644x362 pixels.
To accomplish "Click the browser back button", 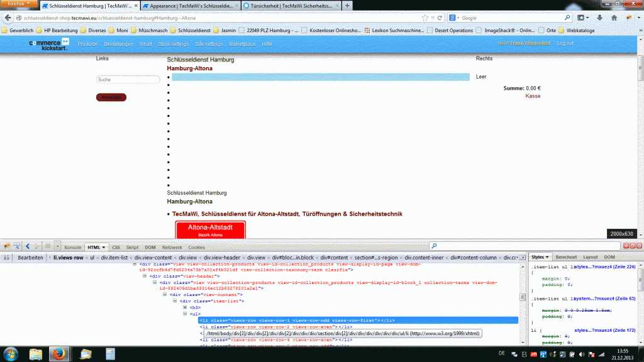I will point(8,18).
